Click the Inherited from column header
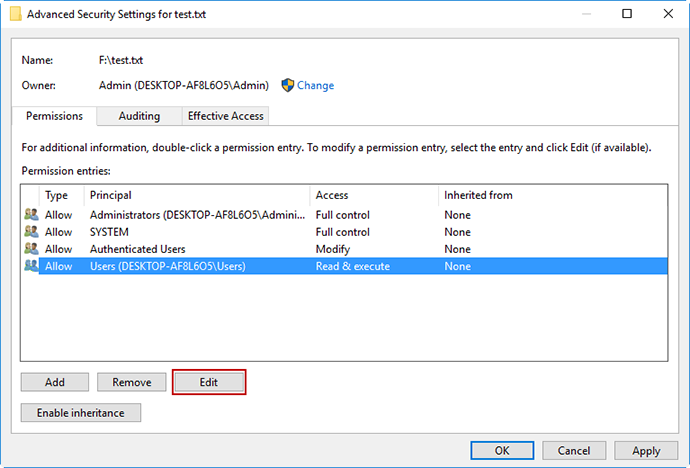The image size is (690, 468). (x=478, y=195)
